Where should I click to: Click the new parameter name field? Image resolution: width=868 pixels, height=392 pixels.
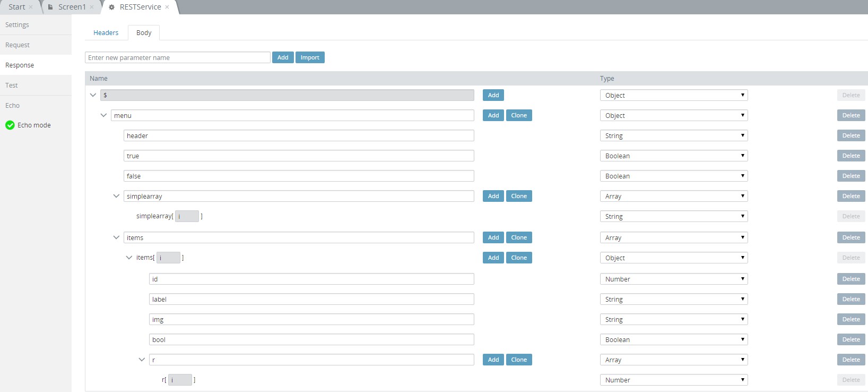coord(178,57)
